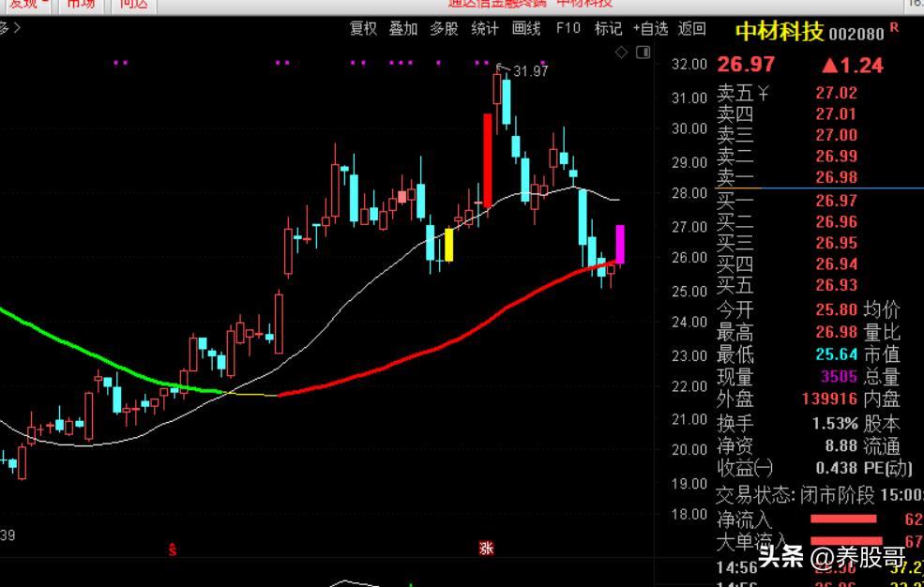Select the 买二 price 26.96

(x=836, y=222)
